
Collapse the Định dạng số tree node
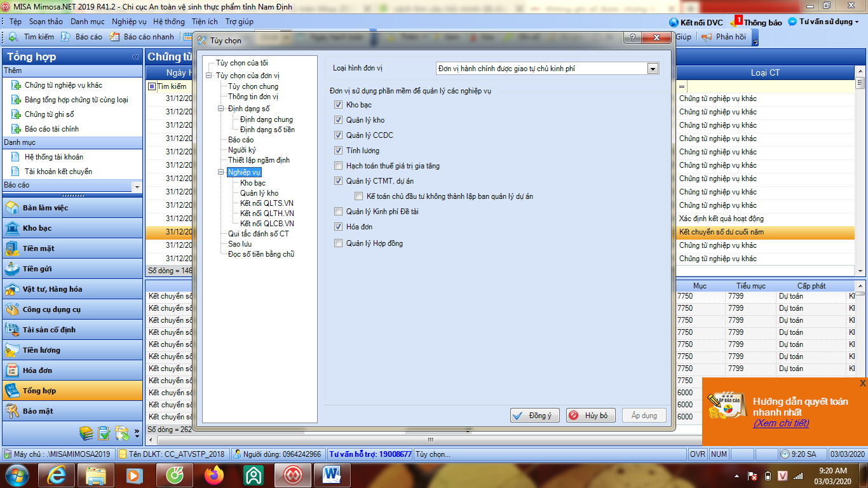(220, 109)
